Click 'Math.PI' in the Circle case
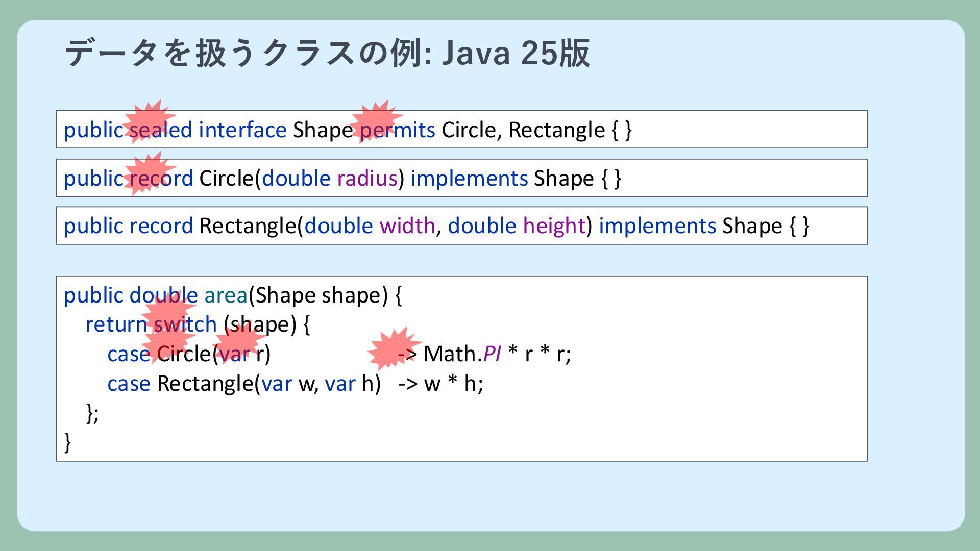 click(462, 354)
